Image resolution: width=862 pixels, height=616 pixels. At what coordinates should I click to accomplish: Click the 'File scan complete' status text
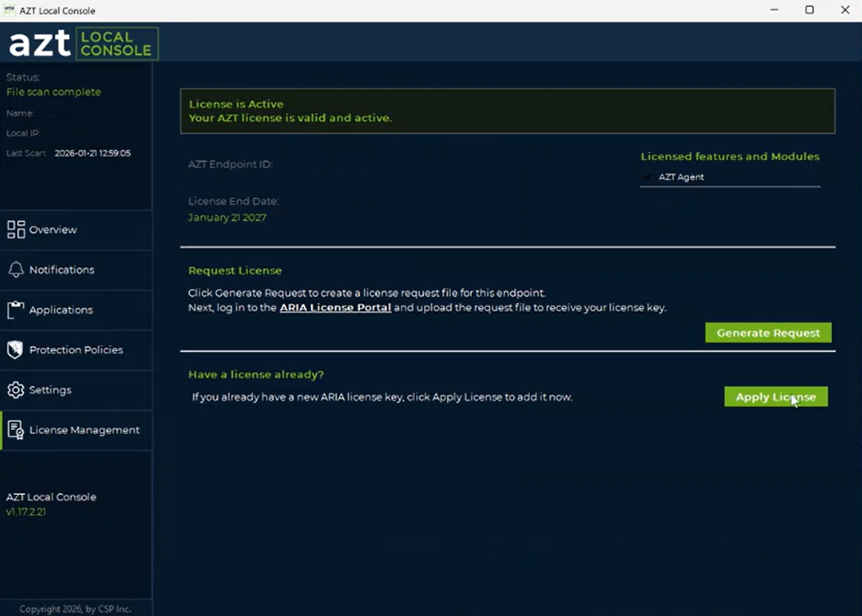[x=54, y=92]
